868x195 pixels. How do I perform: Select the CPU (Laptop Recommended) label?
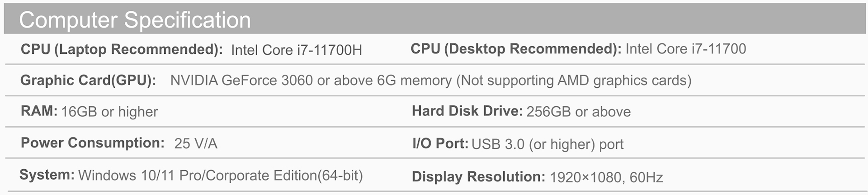click(122, 49)
